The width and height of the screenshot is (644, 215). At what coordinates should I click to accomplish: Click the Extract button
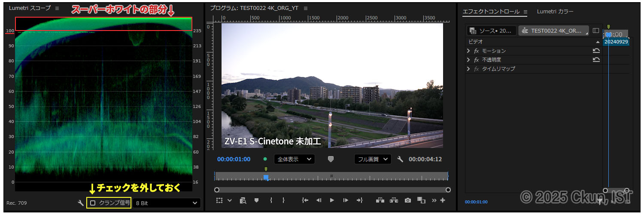[394, 200]
